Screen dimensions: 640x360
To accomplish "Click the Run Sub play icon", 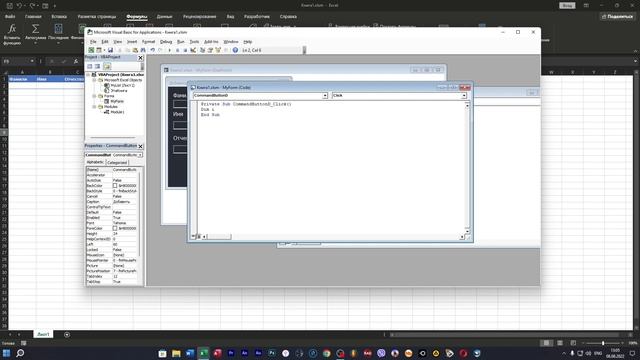I will [170, 50].
